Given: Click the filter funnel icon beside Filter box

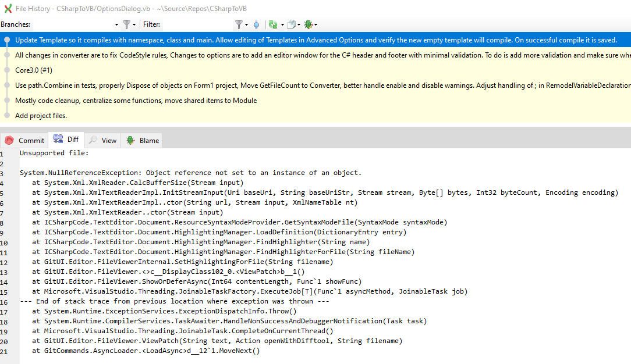Looking at the screenshot, I should click(240, 24).
